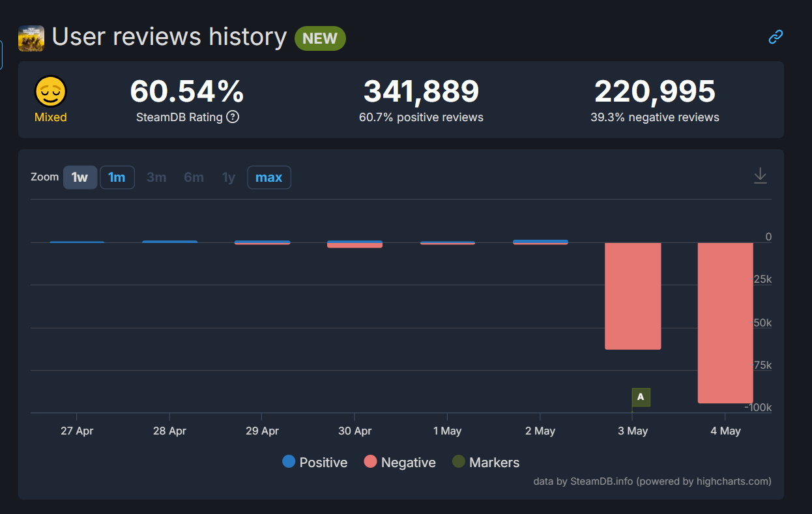Click the game thumbnail beside the heading
812x514 pixels.
pos(31,38)
